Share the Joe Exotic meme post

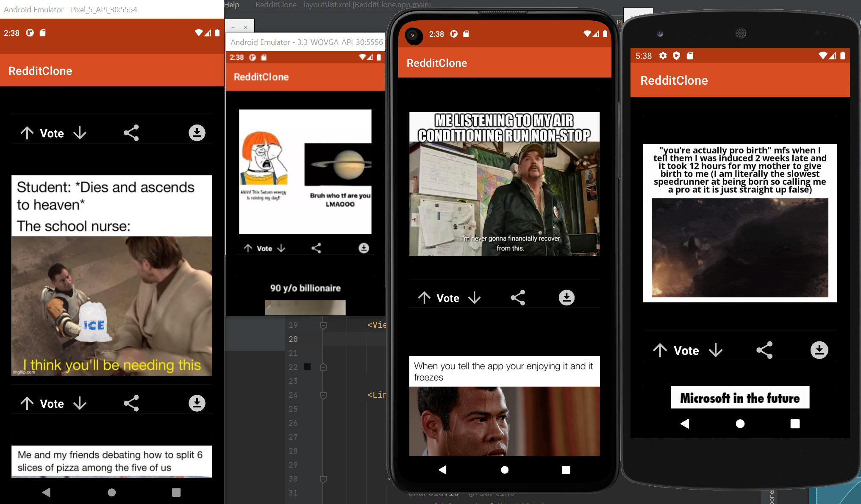coord(518,298)
